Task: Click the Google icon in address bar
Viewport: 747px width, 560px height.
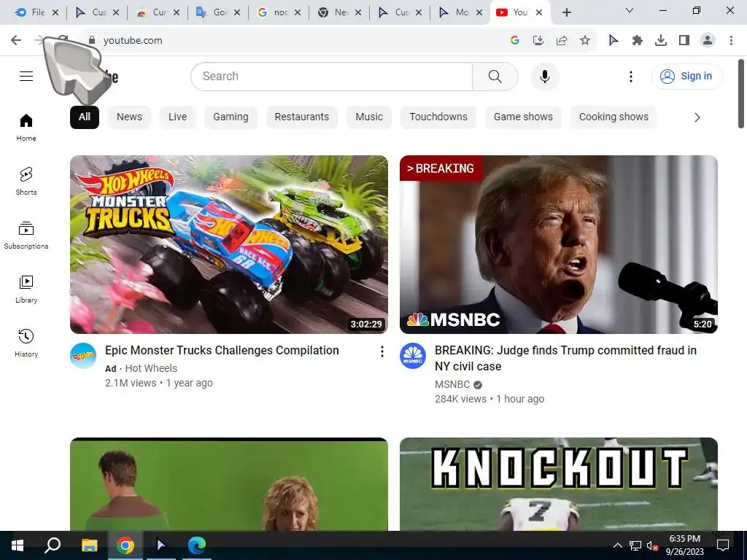Action: (514, 41)
